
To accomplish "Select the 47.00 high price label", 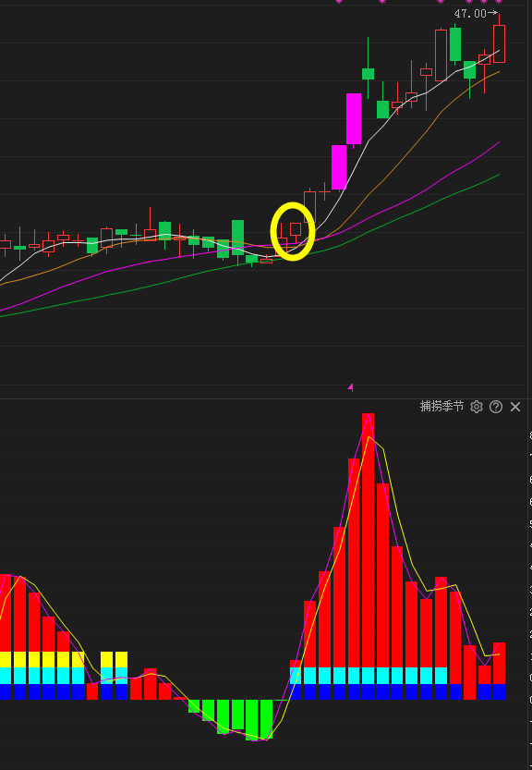I will click(x=470, y=14).
